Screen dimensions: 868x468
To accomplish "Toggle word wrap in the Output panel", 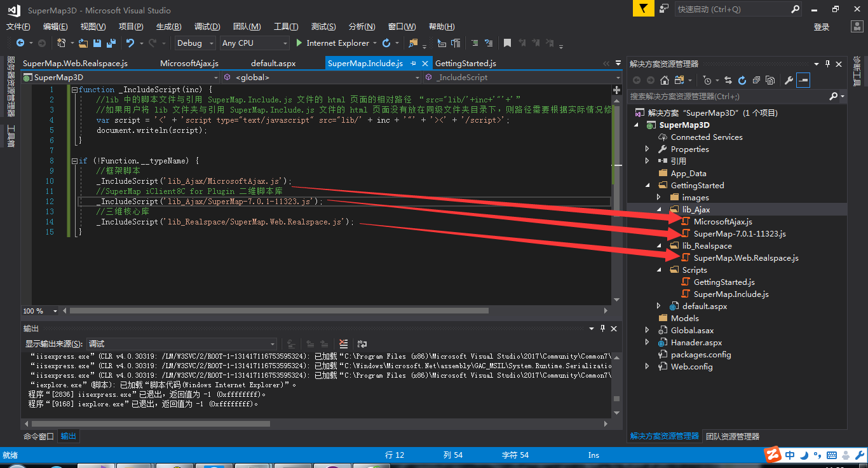I will [x=362, y=343].
